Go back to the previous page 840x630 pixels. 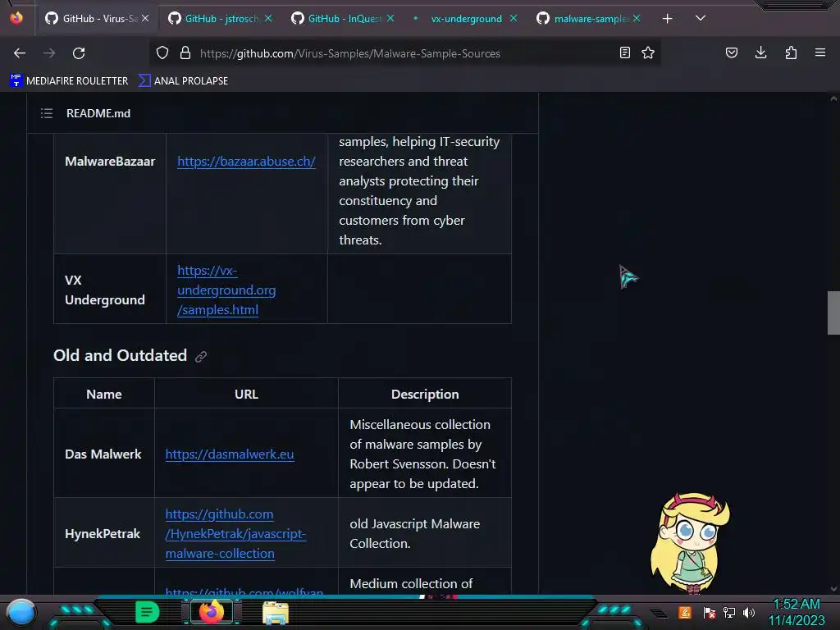pos(20,53)
